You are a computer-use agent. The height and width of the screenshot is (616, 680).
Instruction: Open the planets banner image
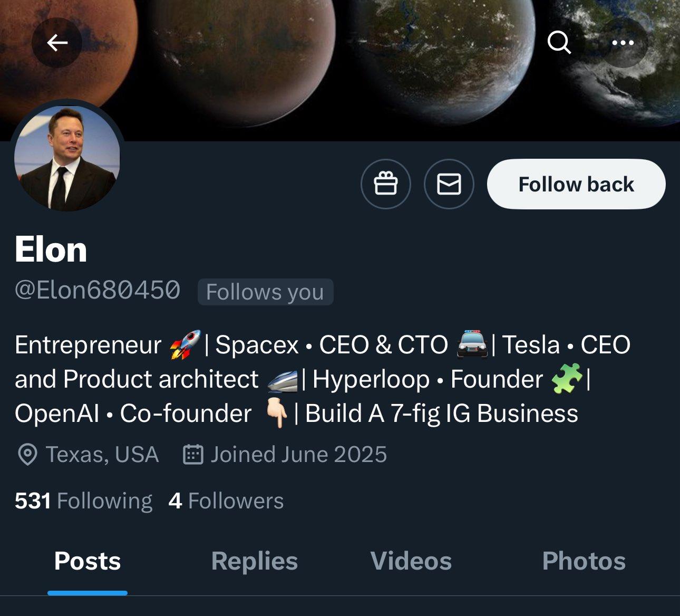[x=337, y=69]
